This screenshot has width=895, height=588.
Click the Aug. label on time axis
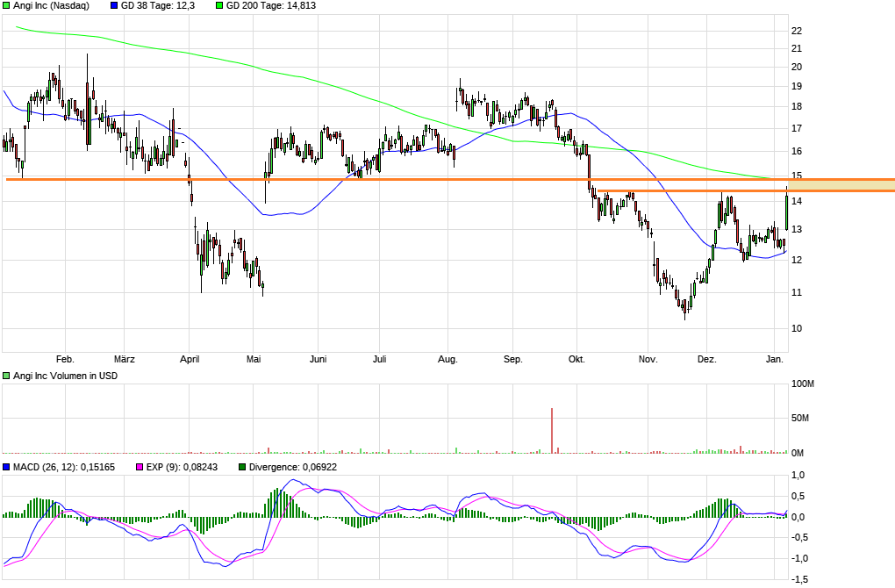[x=447, y=359]
